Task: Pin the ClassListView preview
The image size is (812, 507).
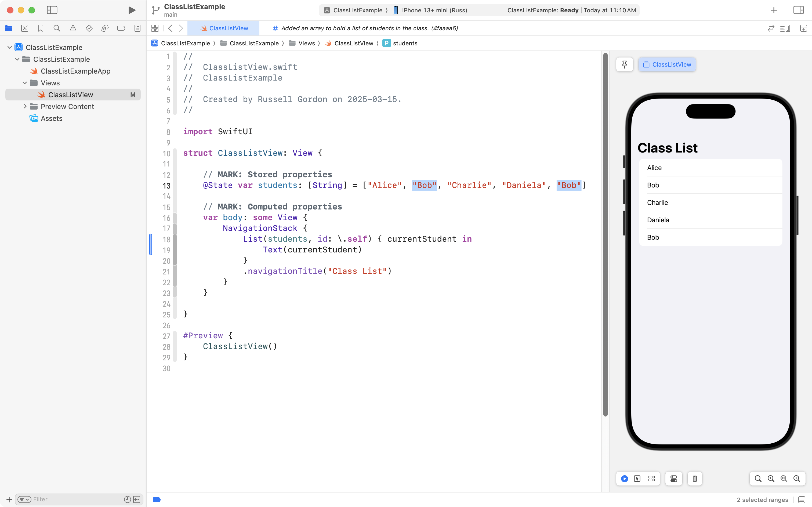Action: 624,64
